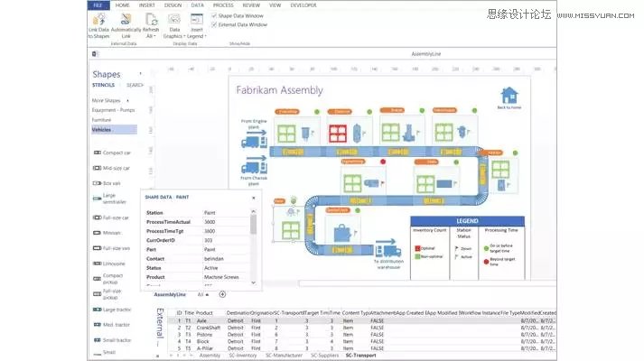Toggle External Data Window checkbox
This screenshot has height=361, width=644.
click(x=214, y=24)
